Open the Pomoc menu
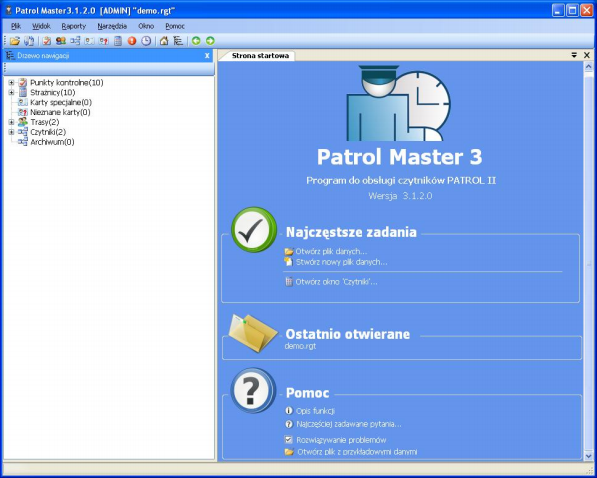Viewport: 597px width, 478px height. tap(175, 26)
